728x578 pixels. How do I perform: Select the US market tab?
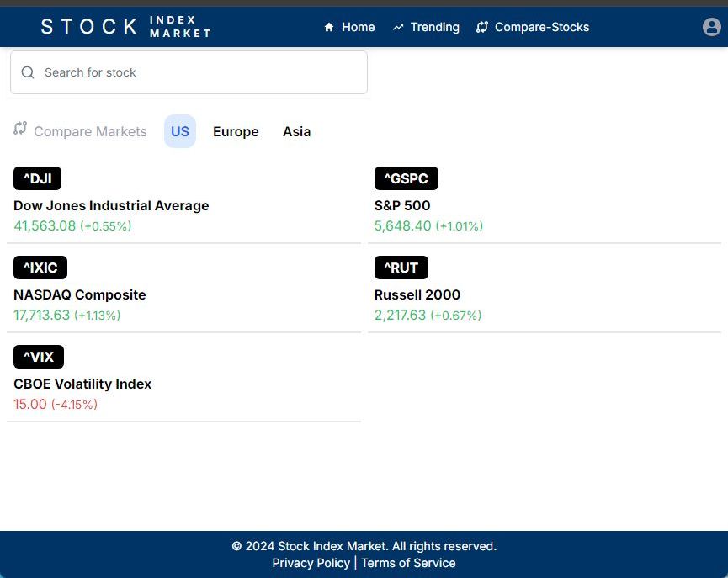[180, 131]
